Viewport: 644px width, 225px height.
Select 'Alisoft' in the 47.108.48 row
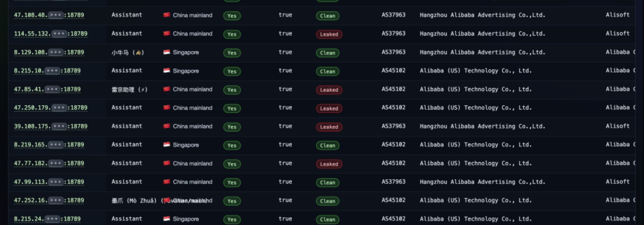point(617,15)
